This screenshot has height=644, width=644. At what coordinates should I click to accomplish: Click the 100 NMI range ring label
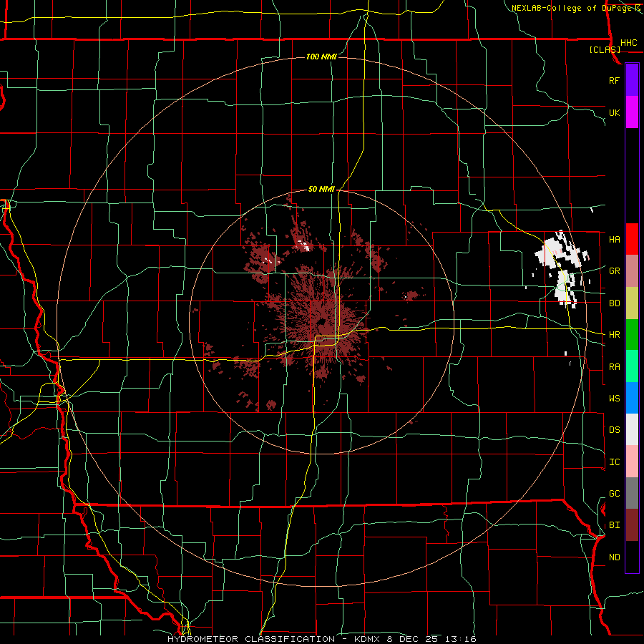(321, 57)
